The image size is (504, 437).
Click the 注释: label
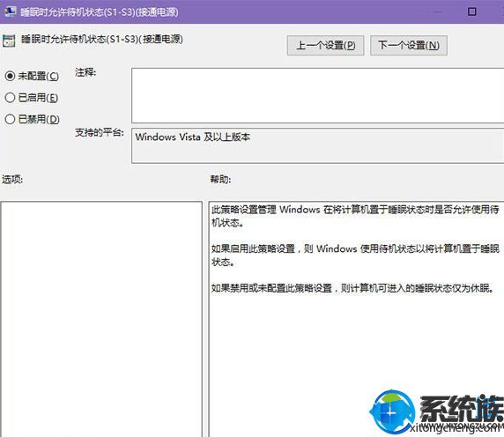(x=85, y=72)
